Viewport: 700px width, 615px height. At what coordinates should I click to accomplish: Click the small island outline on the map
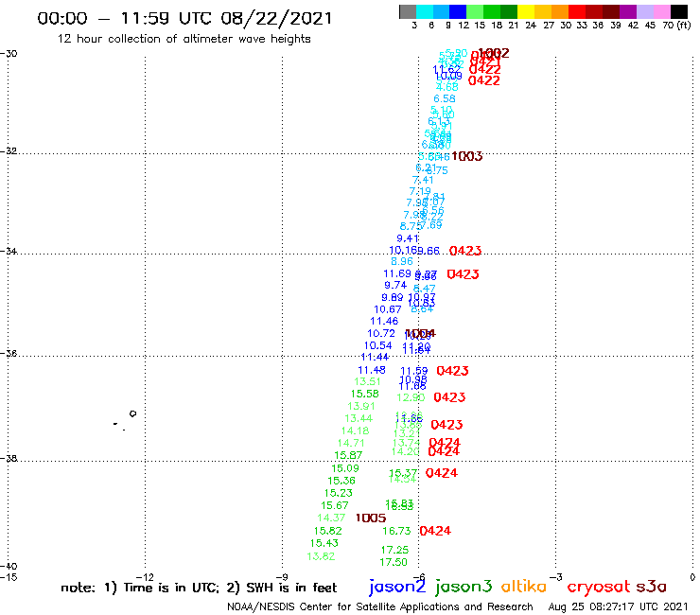point(132,414)
